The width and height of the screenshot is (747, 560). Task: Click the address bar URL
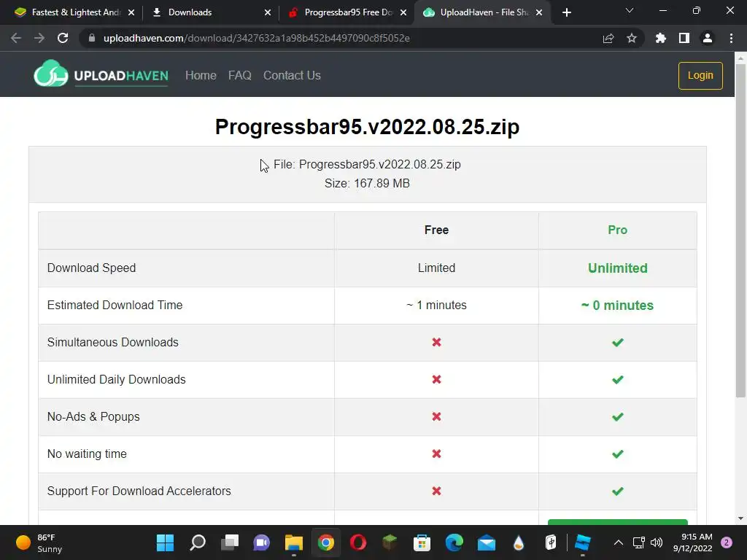tap(256, 38)
